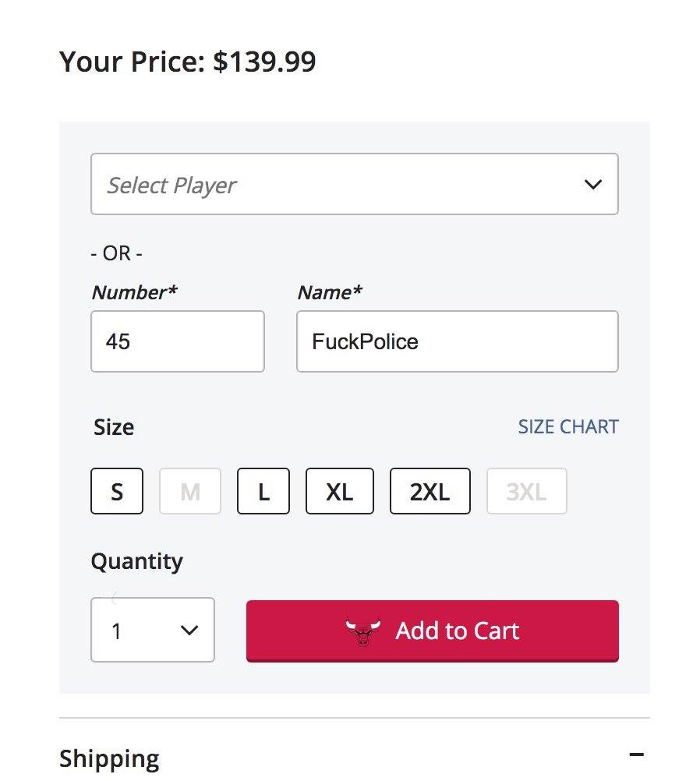Click the chevron arrow in Select Player
Viewport: 700px width, 781px height.
tap(593, 185)
